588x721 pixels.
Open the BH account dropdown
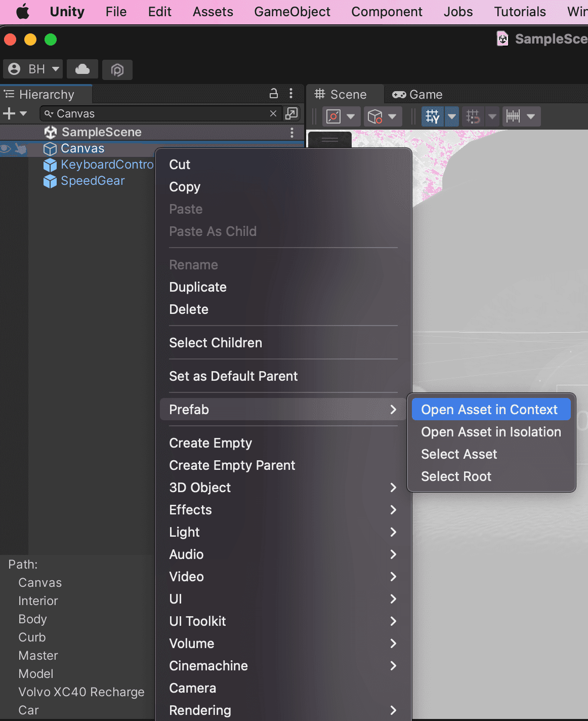point(33,69)
